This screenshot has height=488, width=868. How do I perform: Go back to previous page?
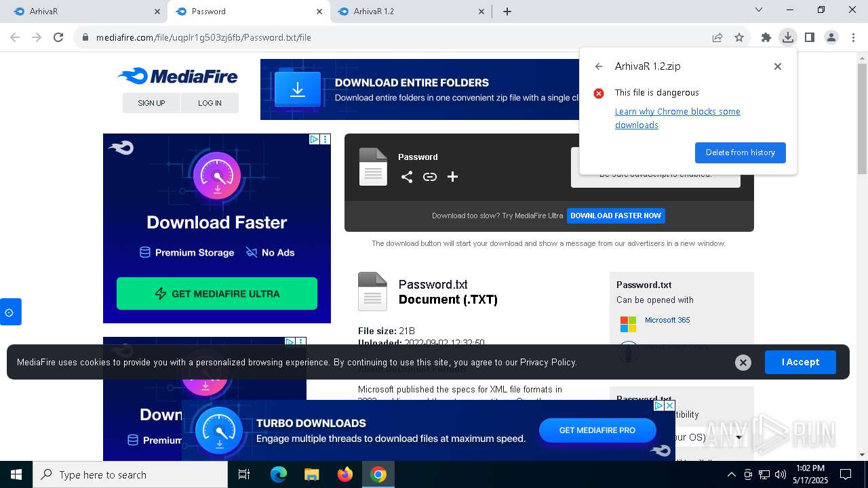click(x=15, y=37)
